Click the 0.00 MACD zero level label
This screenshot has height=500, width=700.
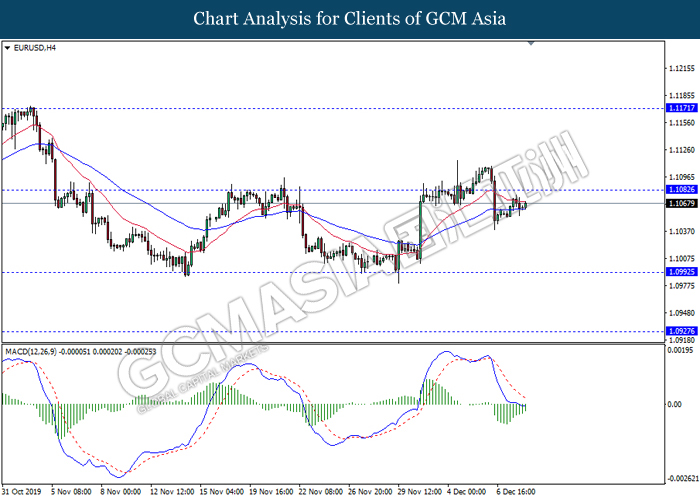[674, 404]
